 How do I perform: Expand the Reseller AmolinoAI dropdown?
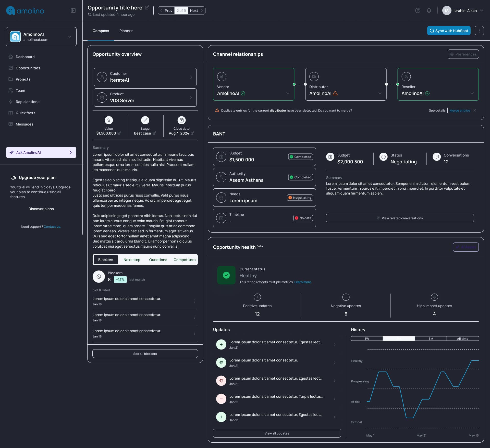click(472, 93)
